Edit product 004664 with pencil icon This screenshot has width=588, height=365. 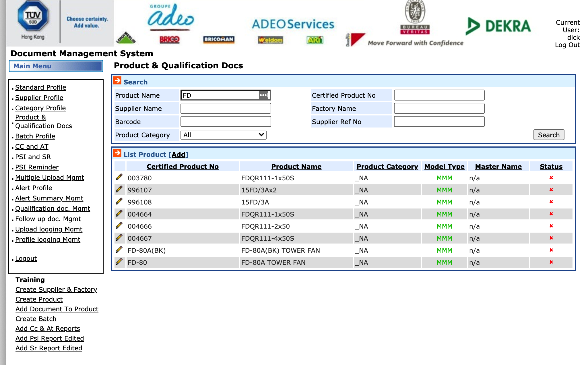point(119,213)
